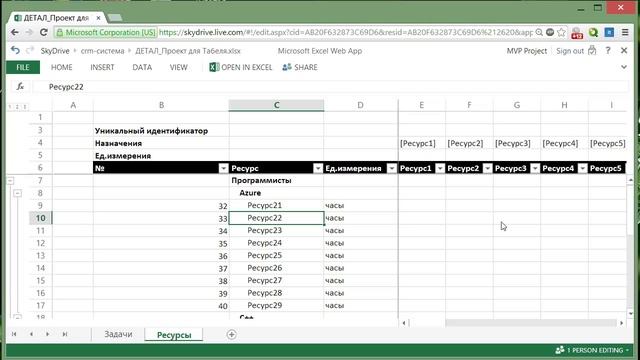Open a new browser tab
This screenshot has height=360, width=640.
tap(115, 18)
